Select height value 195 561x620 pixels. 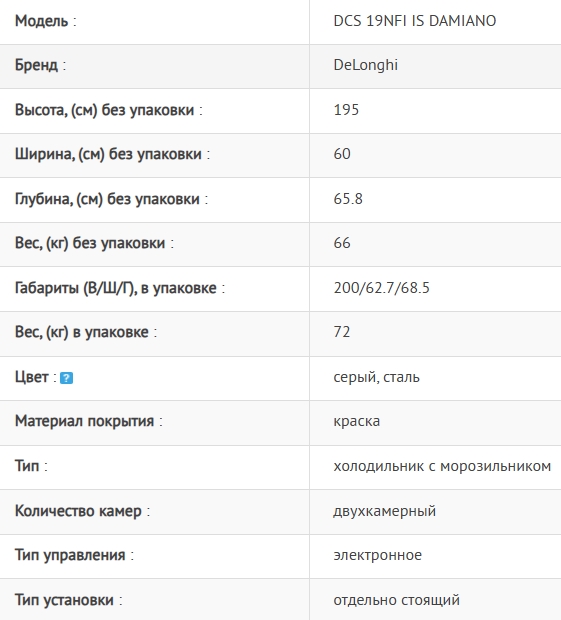(346, 110)
